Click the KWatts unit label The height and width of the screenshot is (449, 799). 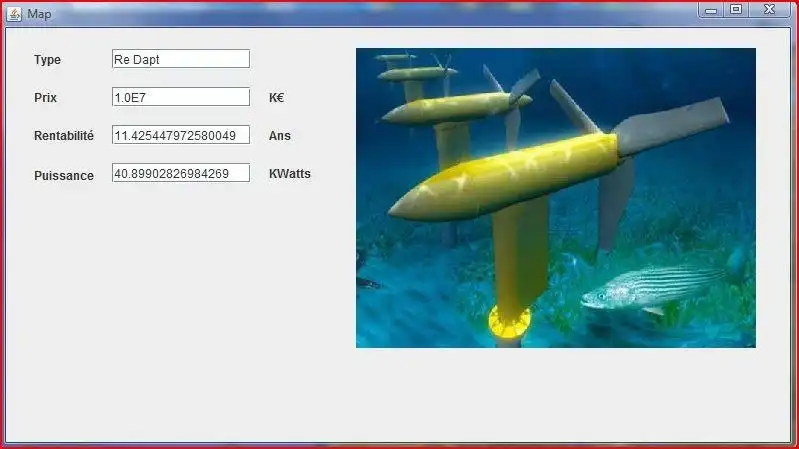pos(289,174)
